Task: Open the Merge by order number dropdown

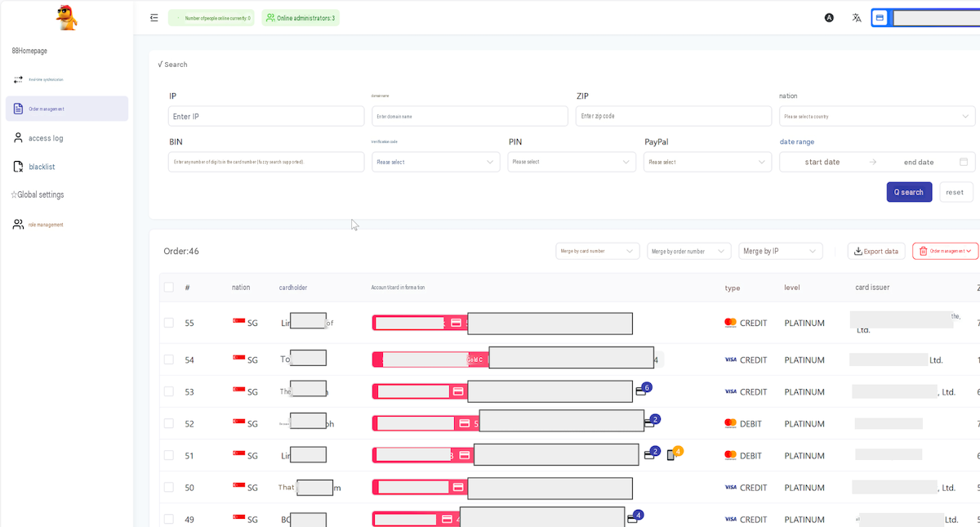Action: pos(689,251)
